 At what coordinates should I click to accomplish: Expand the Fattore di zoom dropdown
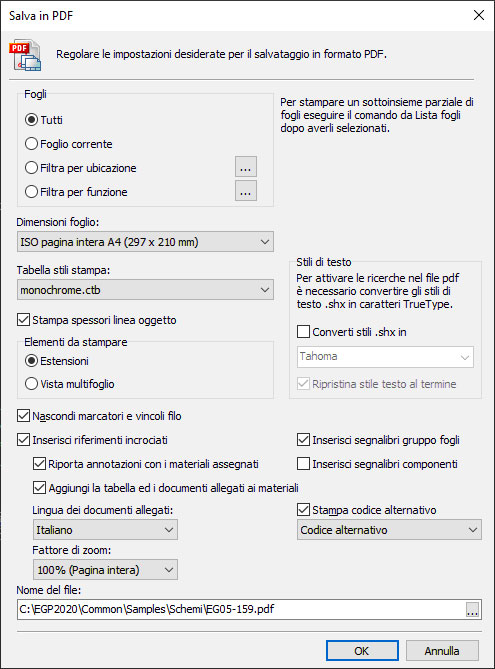[x=105, y=570]
